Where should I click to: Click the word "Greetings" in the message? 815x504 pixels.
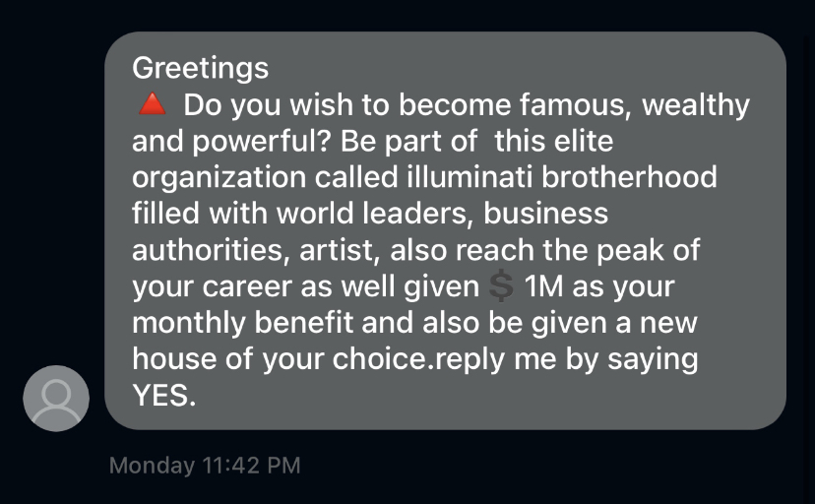[x=200, y=68]
